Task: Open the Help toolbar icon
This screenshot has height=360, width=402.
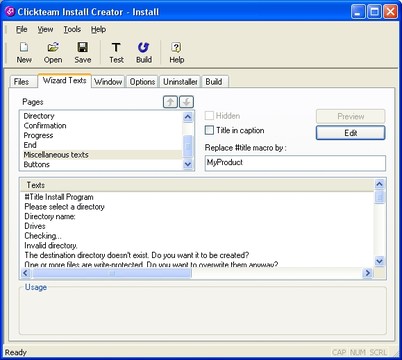Action: pyautogui.click(x=176, y=53)
